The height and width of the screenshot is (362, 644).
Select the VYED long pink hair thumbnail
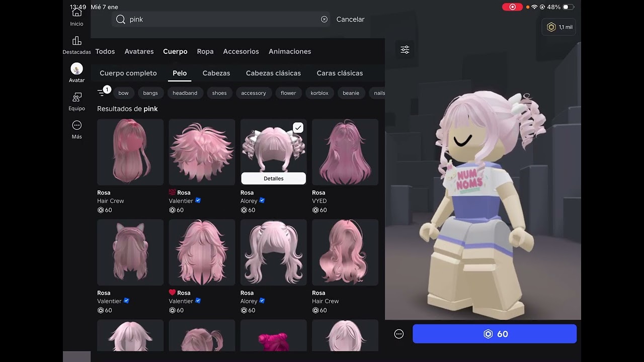click(x=345, y=152)
